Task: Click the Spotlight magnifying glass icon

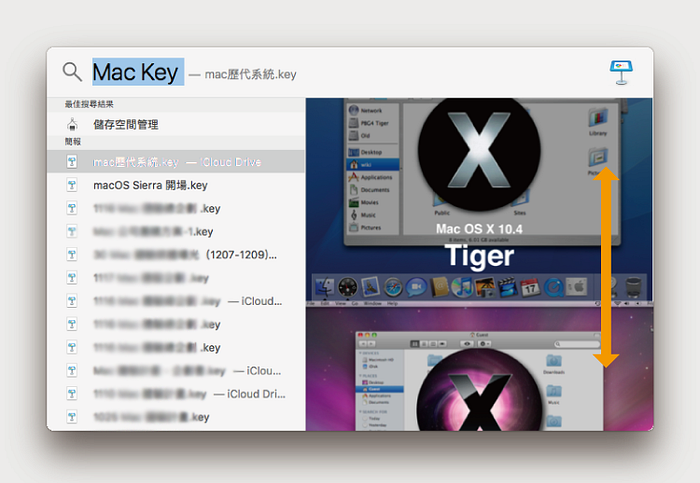Action: point(72,71)
